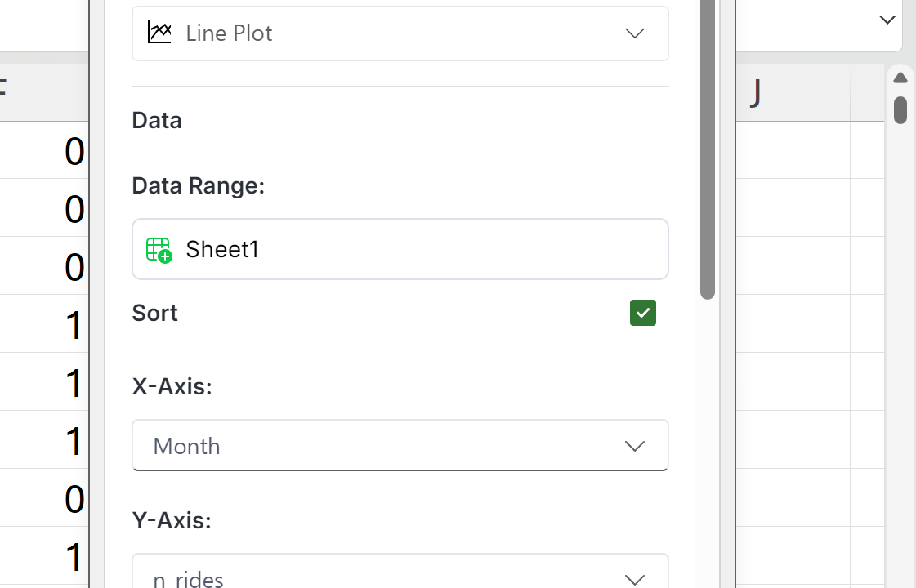Expand the Line Plot chart type dropdown
The image size is (916, 588).
[x=400, y=33]
